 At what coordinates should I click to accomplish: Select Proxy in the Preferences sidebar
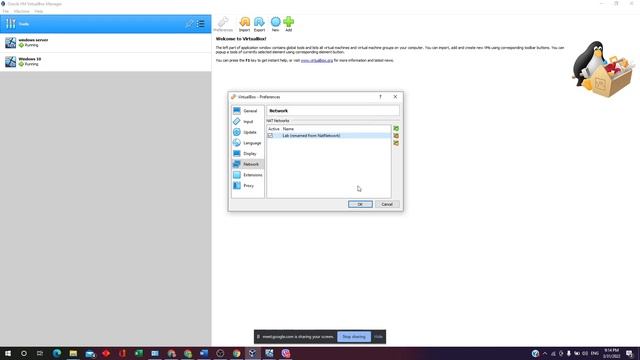click(x=247, y=185)
